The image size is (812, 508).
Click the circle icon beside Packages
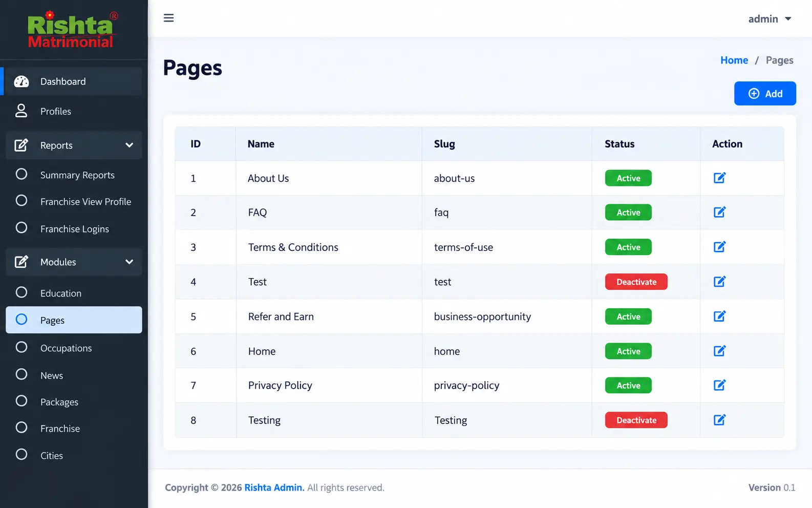pos(22,401)
